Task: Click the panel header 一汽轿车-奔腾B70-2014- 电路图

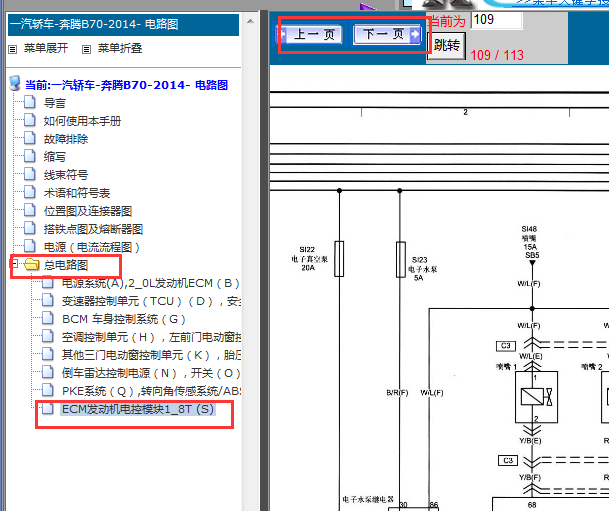Action: tap(123, 25)
